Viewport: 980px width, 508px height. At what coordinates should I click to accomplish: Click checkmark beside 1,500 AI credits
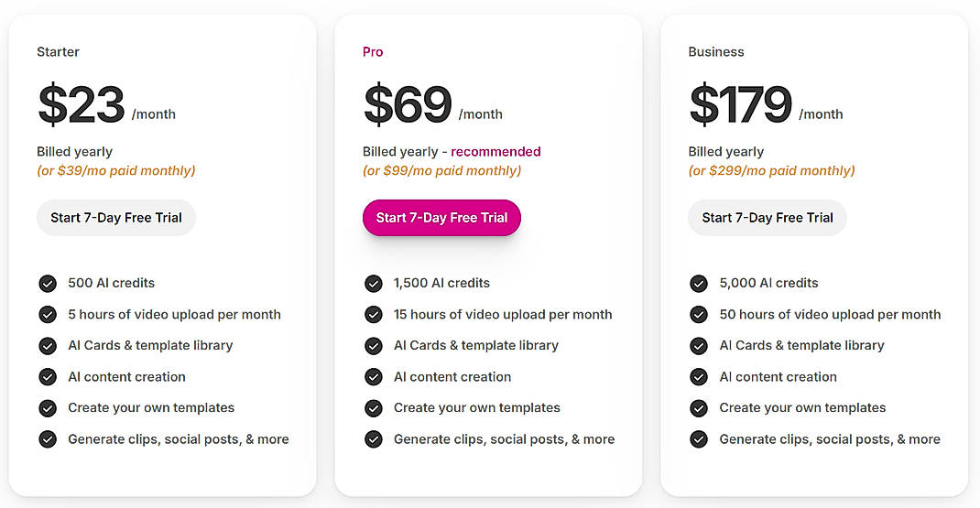coord(374,284)
